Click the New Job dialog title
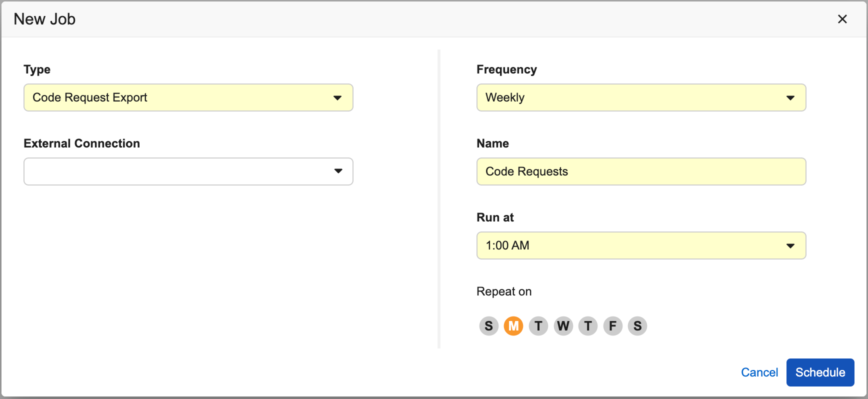The width and height of the screenshot is (868, 399). [x=44, y=19]
